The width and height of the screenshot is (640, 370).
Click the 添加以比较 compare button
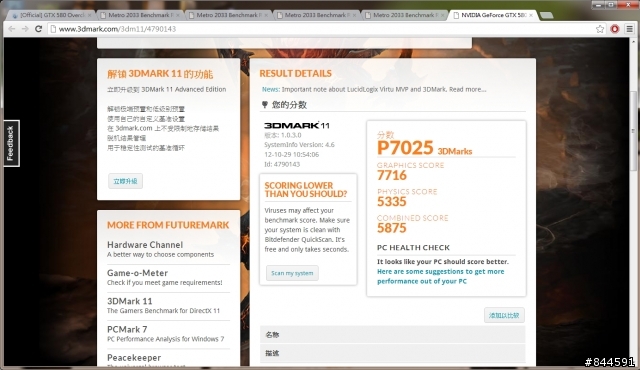click(504, 315)
